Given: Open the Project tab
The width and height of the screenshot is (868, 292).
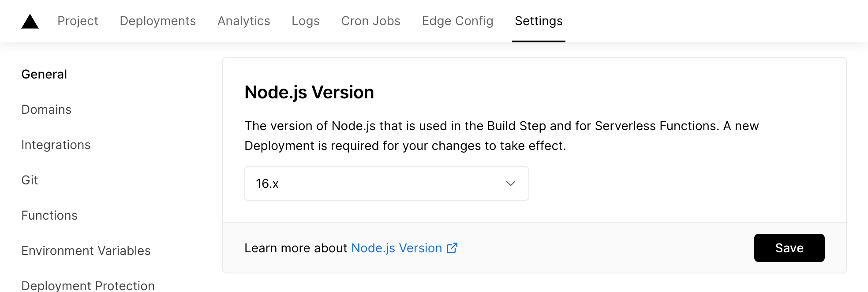Looking at the screenshot, I should [78, 21].
